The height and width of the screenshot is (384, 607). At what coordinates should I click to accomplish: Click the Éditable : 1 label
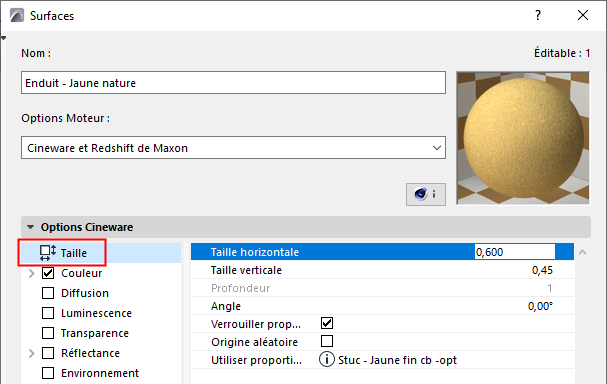(562, 53)
